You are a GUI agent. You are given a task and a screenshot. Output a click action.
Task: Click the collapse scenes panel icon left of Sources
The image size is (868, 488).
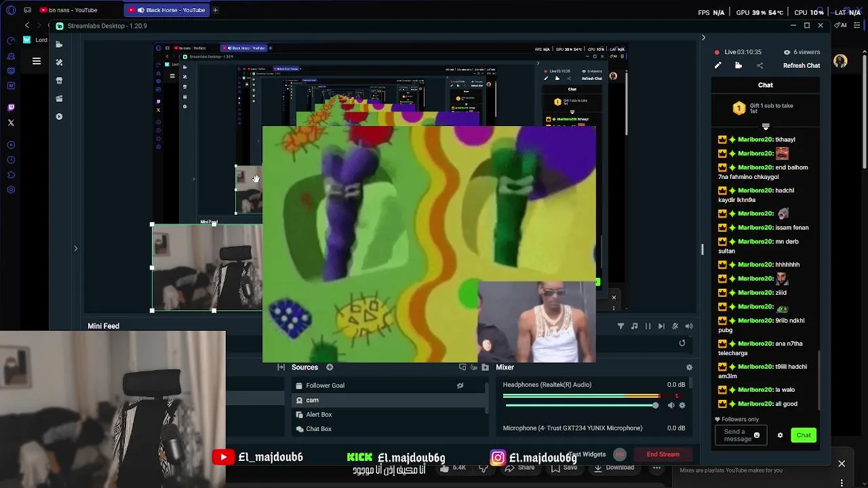pos(281,367)
